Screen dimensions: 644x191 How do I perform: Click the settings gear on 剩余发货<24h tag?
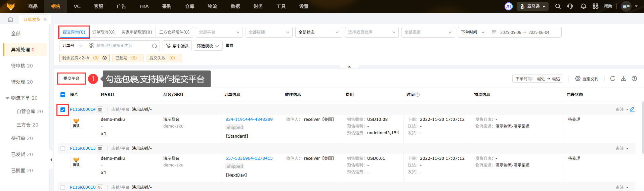[105, 58]
